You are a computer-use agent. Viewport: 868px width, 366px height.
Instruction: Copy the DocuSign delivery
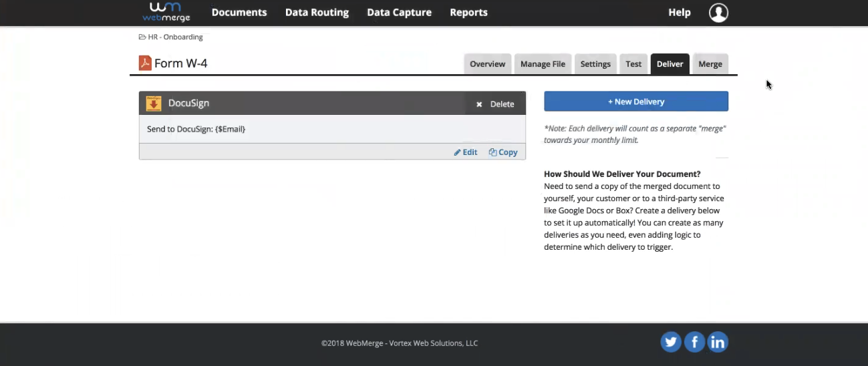503,152
